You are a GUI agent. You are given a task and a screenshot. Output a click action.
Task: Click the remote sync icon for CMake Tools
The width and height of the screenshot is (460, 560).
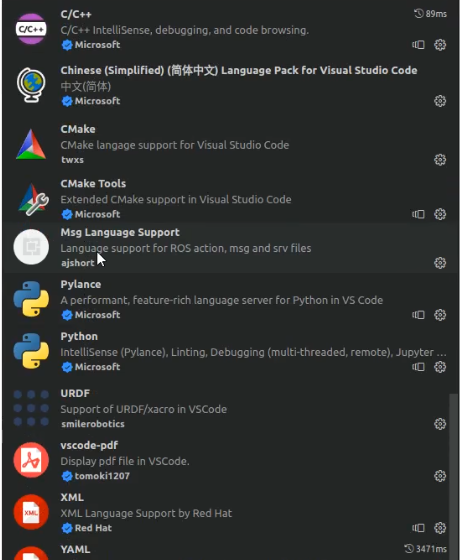(x=418, y=214)
